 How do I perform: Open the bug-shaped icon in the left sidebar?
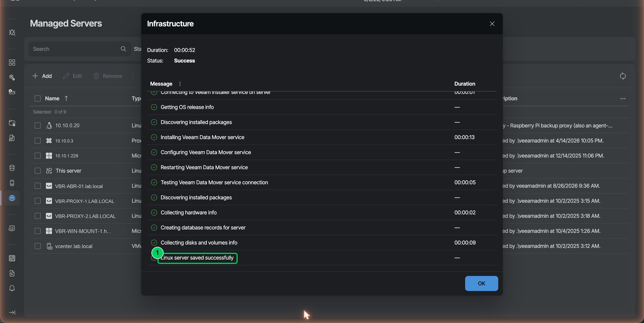point(12,33)
